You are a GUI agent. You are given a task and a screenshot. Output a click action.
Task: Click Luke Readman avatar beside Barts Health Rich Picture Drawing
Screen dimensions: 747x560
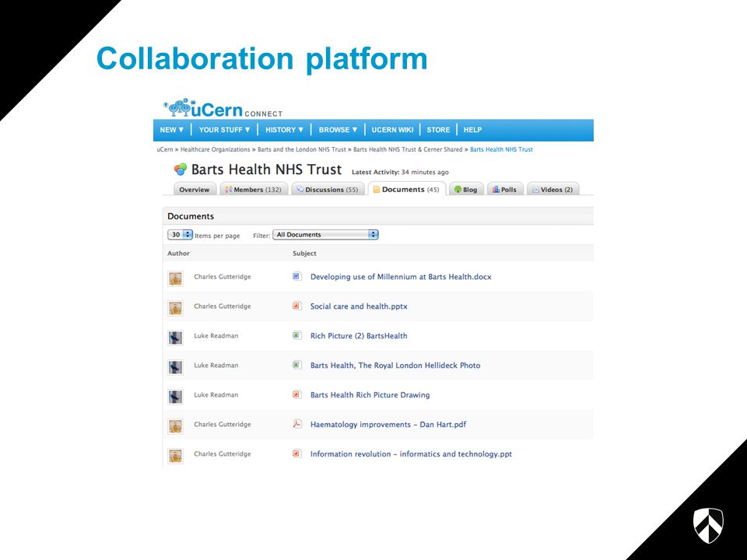pos(175,397)
